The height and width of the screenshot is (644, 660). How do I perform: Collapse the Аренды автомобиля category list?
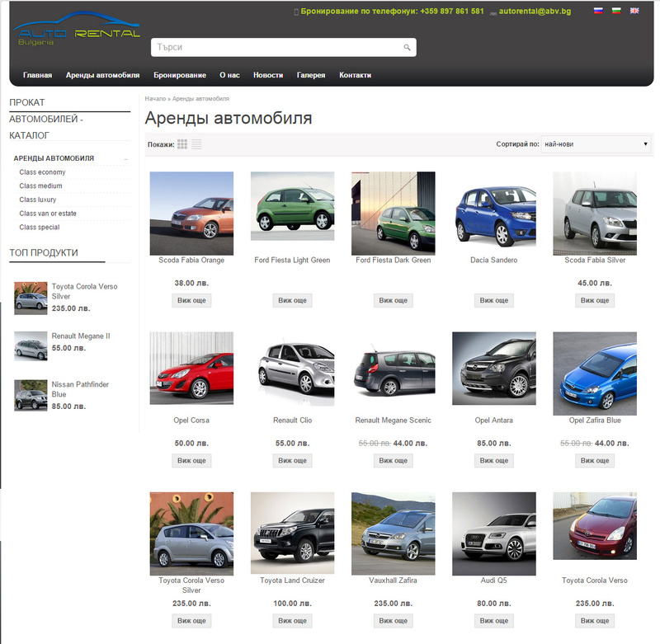126,159
